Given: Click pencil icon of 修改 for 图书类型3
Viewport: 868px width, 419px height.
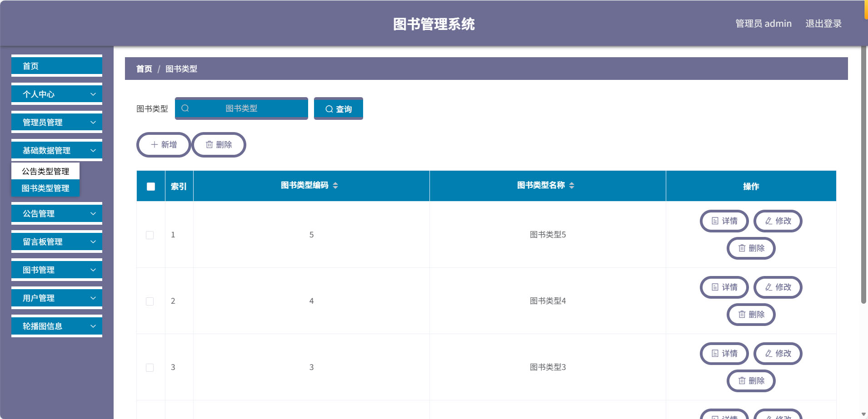Looking at the screenshot, I should (x=769, y=354).
